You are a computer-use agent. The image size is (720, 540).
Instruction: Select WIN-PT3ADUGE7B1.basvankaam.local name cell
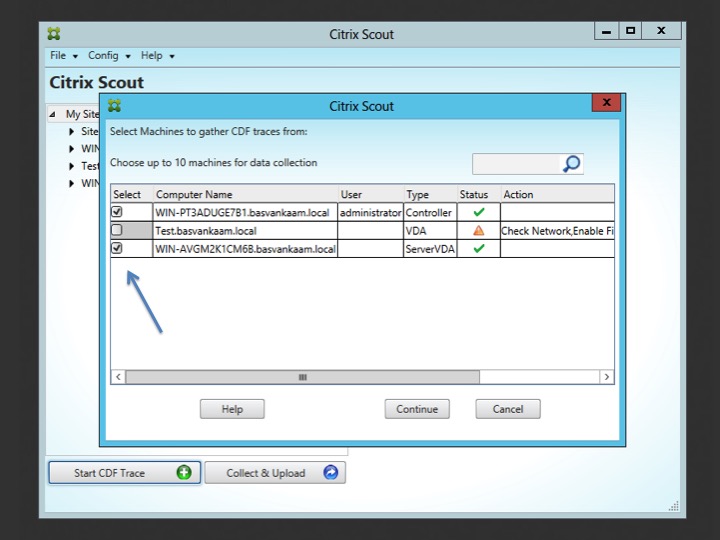(245, 213)
